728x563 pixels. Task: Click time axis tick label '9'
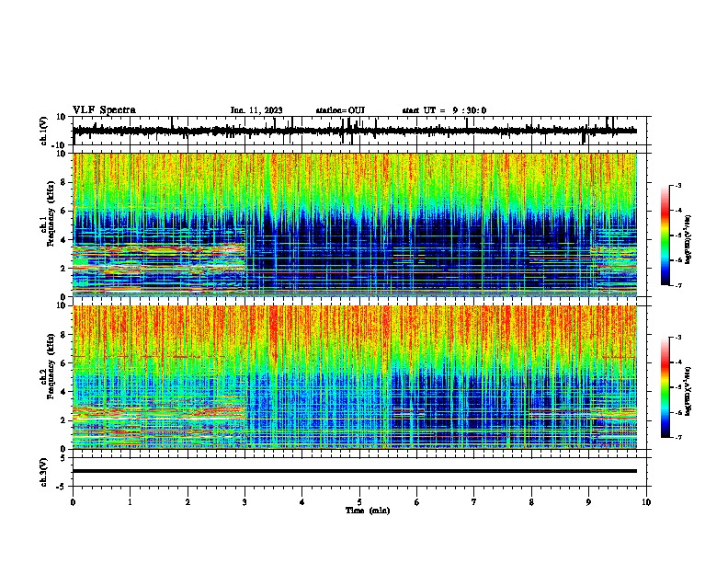(588, 502)
